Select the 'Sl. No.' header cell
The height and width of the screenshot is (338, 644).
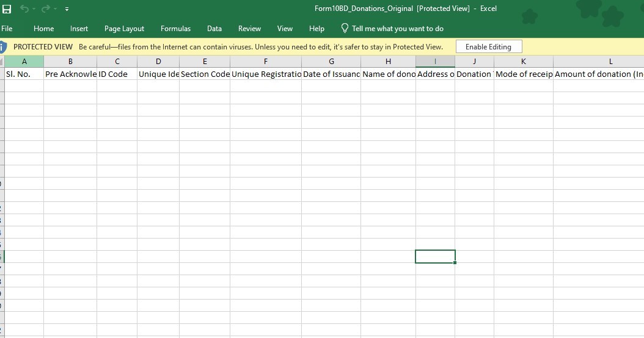coord(24,74)
